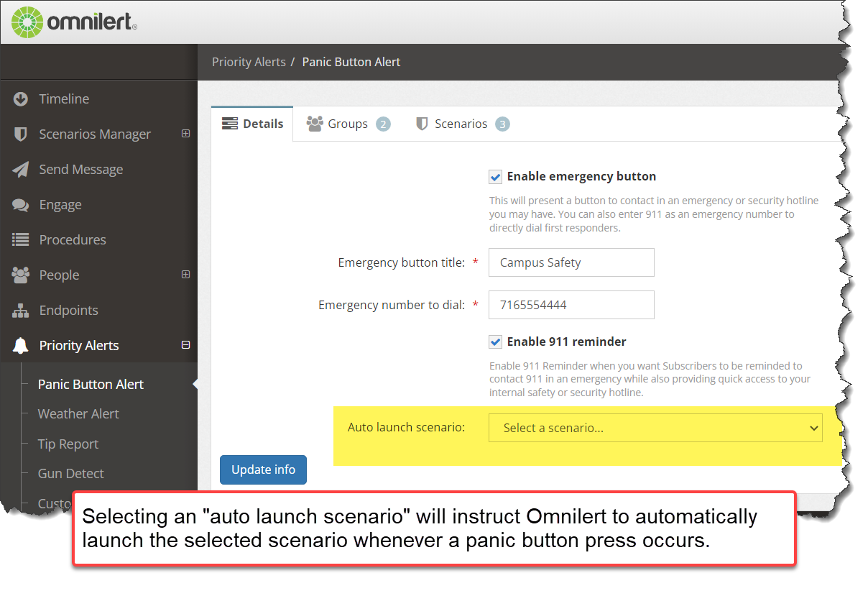Screen dimensions: 868x591
Task: Click the Engage chat bubbles icon
Action: [x=21, y=205]
